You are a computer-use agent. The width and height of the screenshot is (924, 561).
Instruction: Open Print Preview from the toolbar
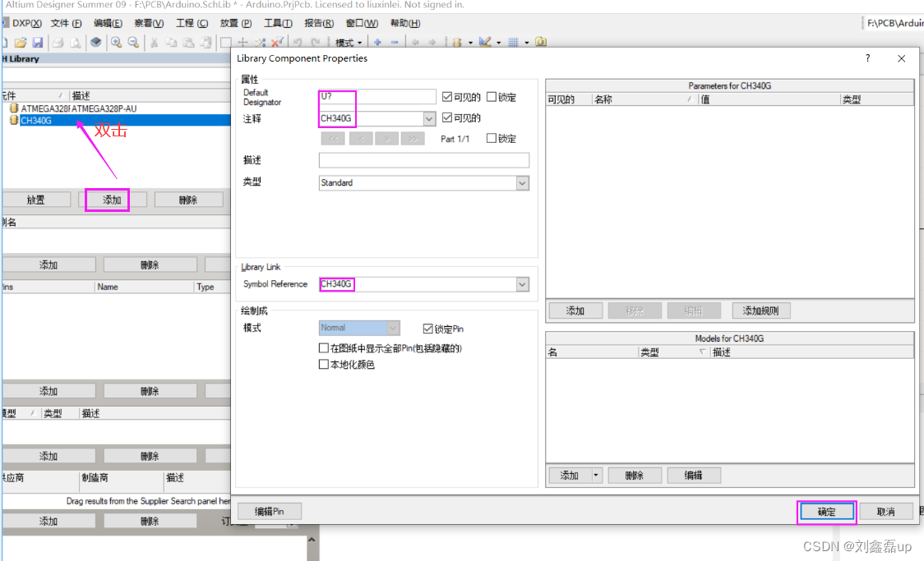pos(76,43)
